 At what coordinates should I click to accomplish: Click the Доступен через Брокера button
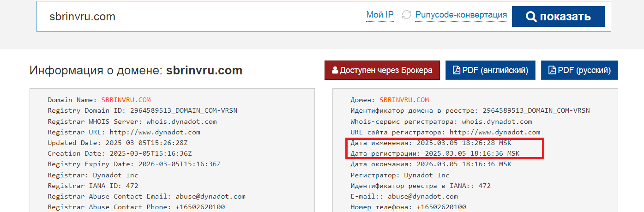pos(382,70)
